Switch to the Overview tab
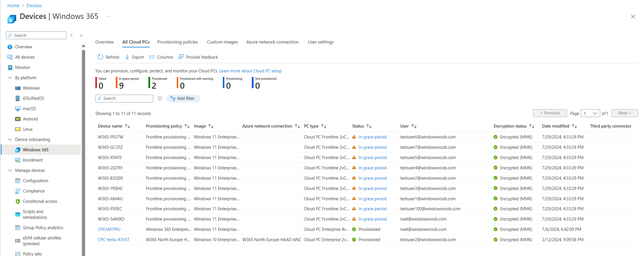 (x=104, y=42)
